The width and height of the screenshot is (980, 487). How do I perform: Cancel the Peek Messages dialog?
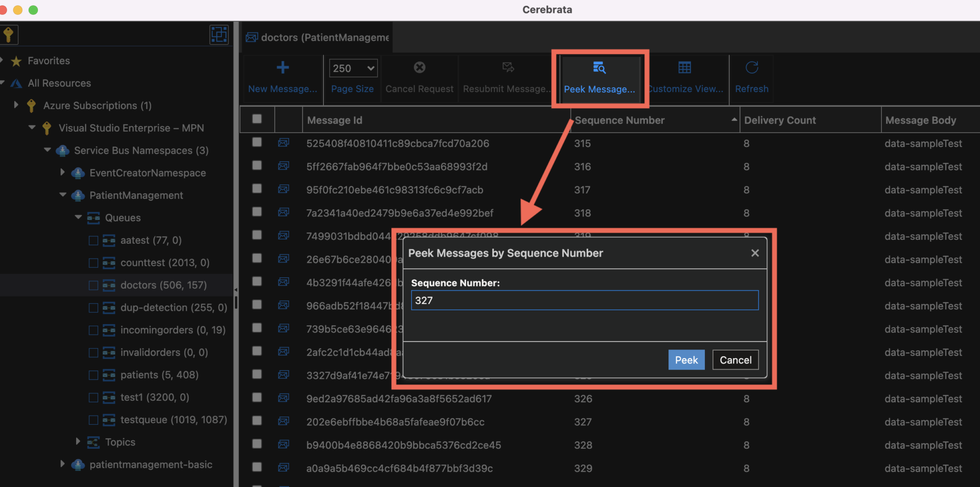click(735, 360)
